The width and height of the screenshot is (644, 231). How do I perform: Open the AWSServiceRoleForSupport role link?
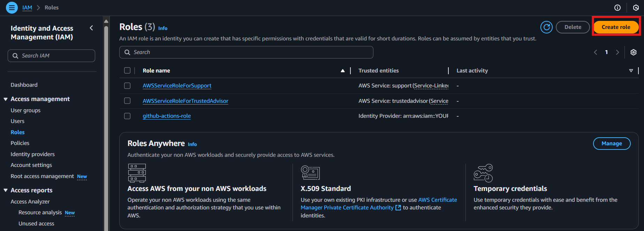point(177,86)
